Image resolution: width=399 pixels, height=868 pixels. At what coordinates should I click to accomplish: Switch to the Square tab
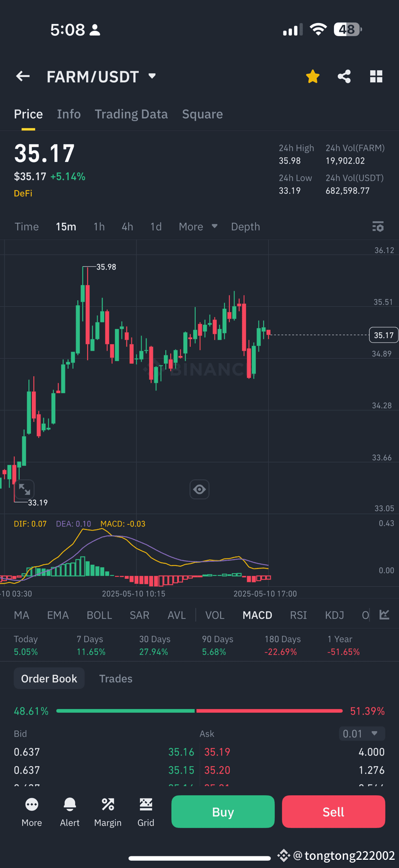click(x=202, y=114)
